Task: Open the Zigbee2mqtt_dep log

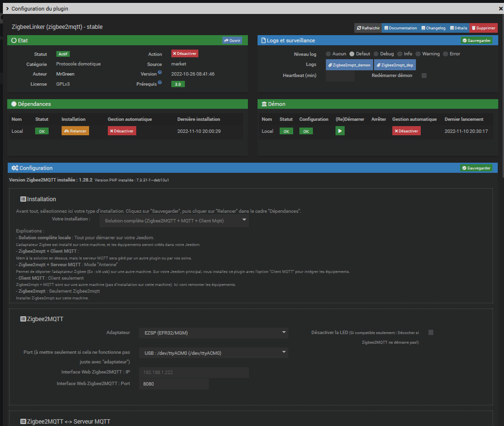Action: 395,65
